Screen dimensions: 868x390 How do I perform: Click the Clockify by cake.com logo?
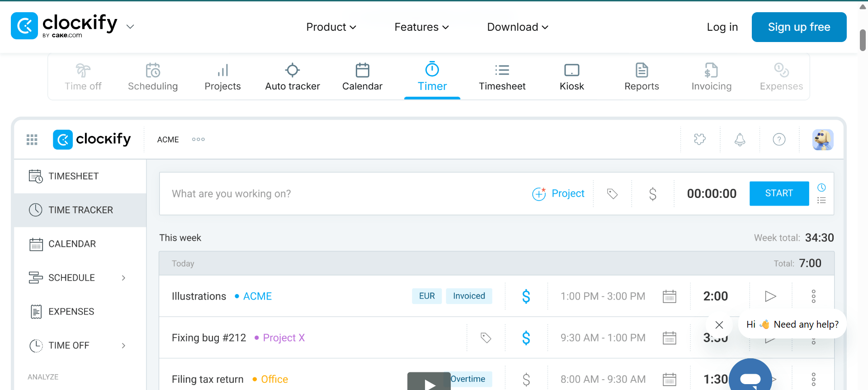64,26
